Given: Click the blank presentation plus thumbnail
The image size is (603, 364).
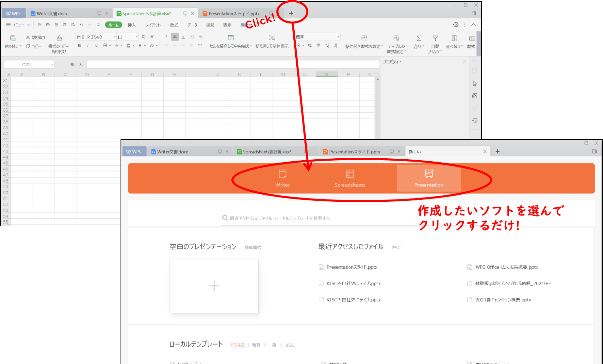Looking at the screenshot, I should click(x=214, y=286).
